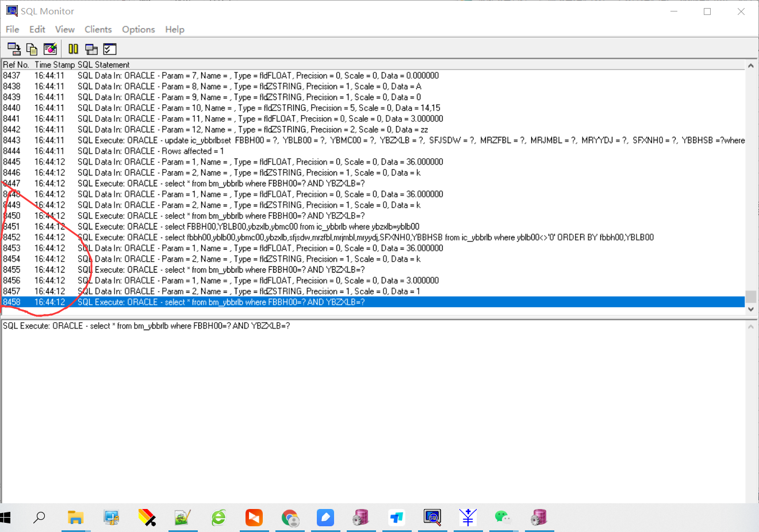Screen dimensions: 759x532
Task: Select log row 8453 in the list
Action: click(374, 248)
